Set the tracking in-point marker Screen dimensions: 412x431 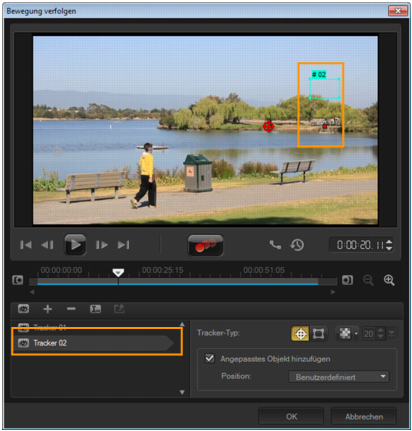point(18,280)
